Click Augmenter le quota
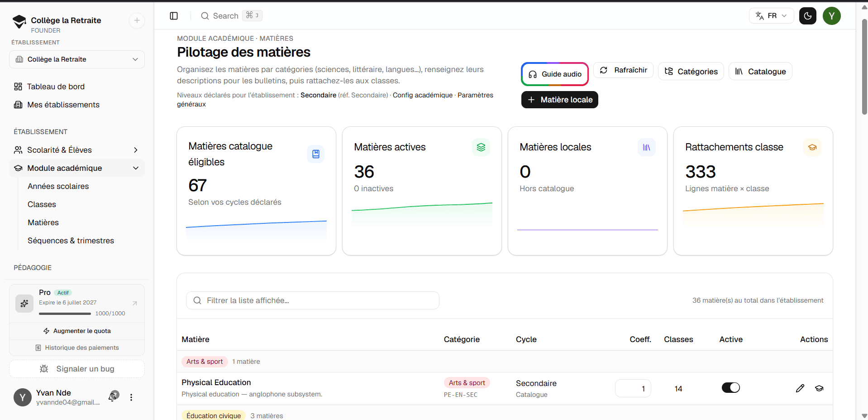 click(x=77, y=331)
